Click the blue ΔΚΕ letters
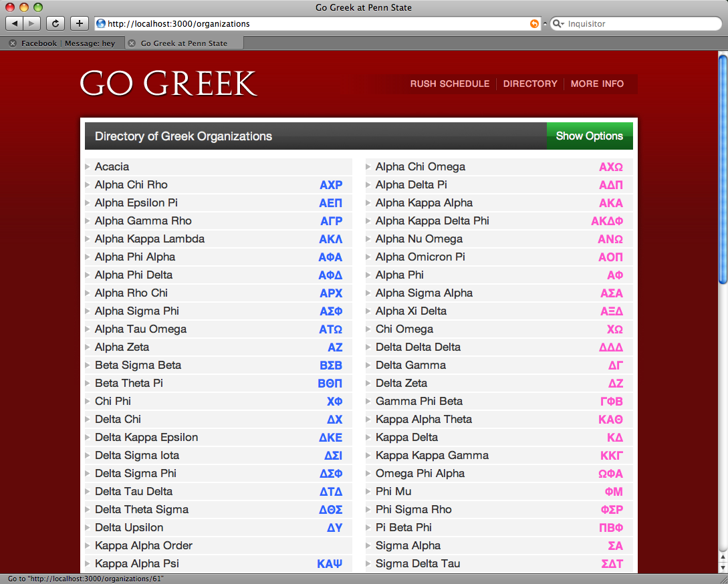The image size is (728, 584). (330, 437)
